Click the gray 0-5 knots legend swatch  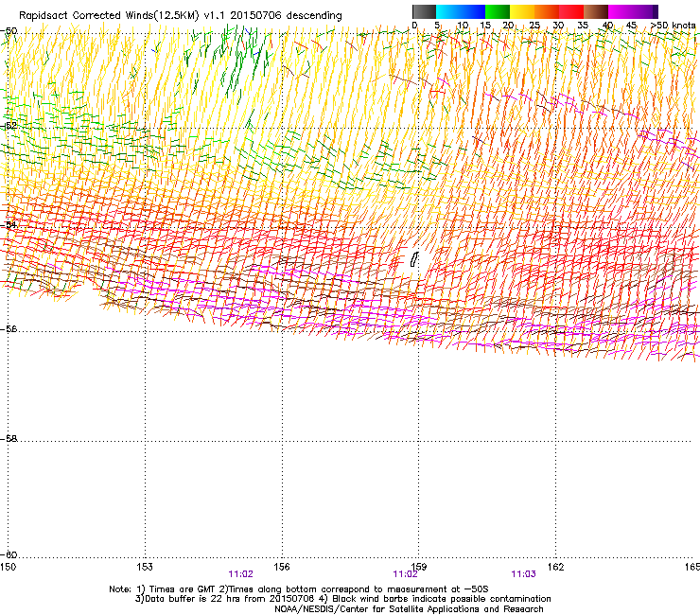pyautogui.click(x=424, y=11)
